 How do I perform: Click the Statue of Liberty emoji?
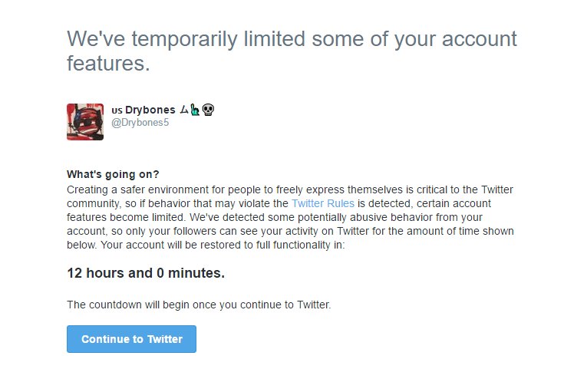click(195, 110)
